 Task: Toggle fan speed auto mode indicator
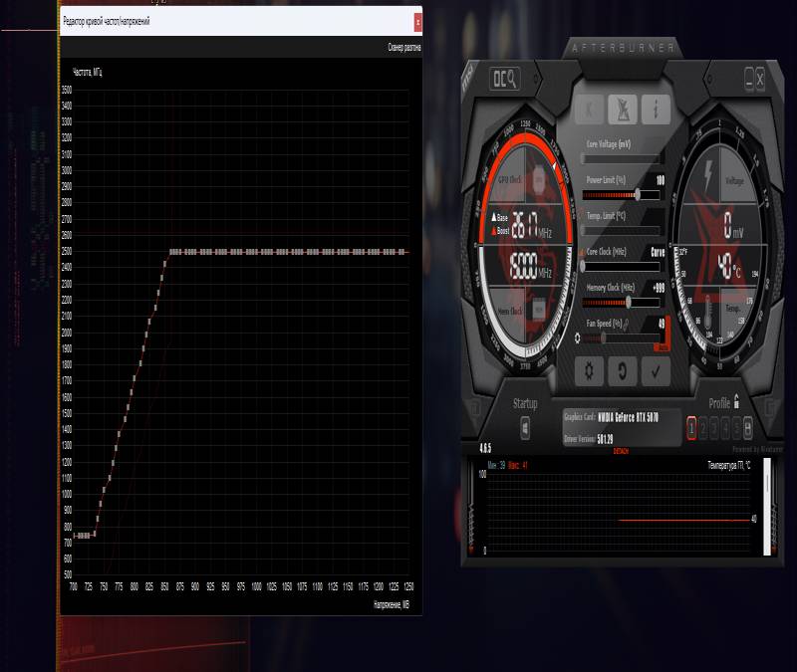point(662,347)
